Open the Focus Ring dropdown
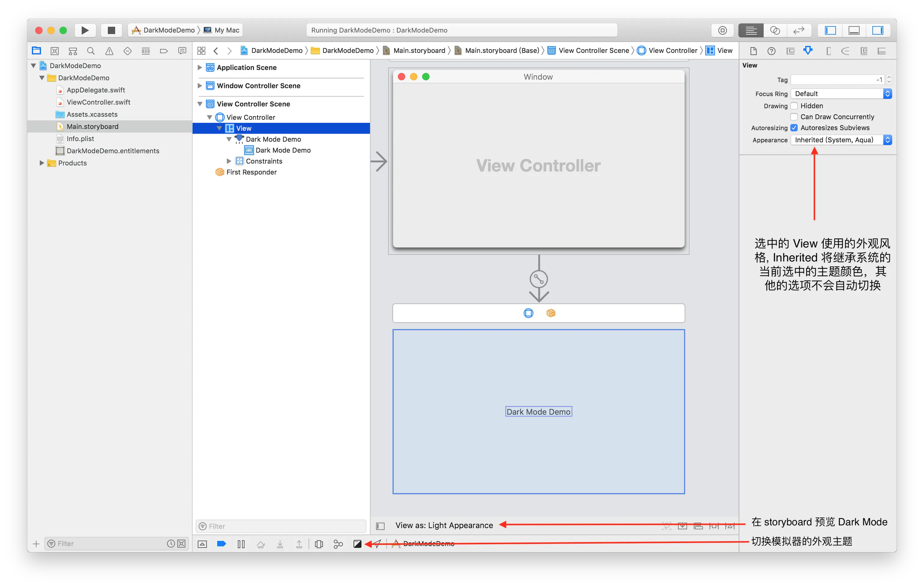Image resolution: width=924 pixels, height=588 pixels. point(841,94)
